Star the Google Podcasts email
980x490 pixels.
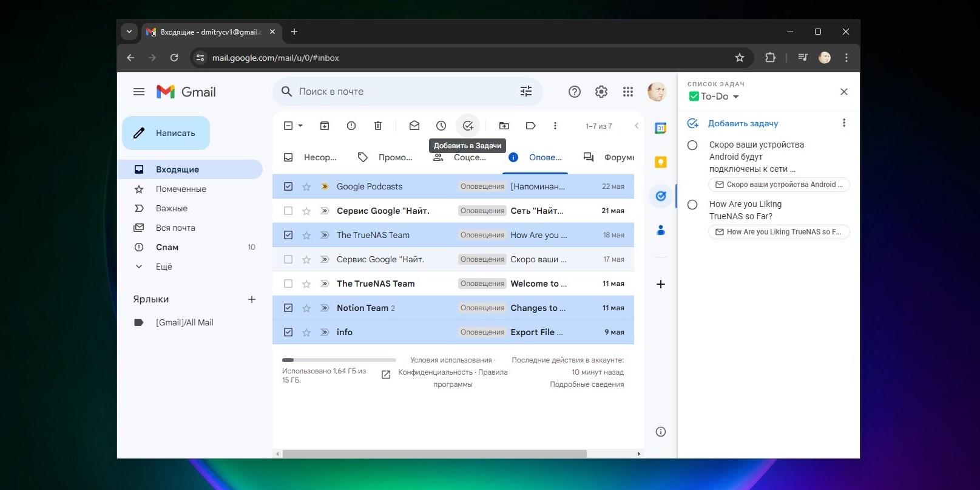[x=306, y=186]
